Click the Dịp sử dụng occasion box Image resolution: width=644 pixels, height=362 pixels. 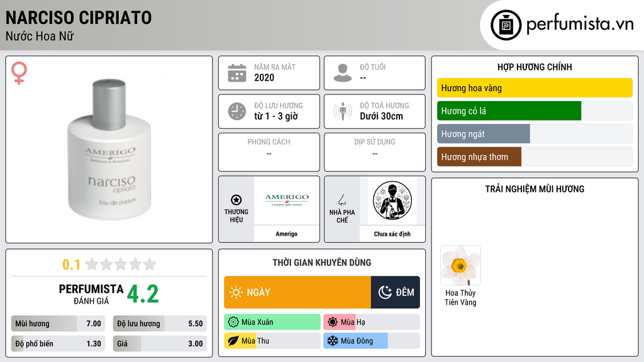375,152
